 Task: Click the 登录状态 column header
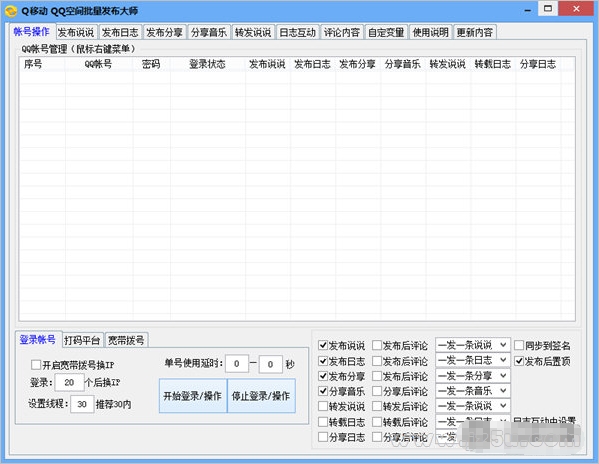pyautogui.click(x=207, y=64)
